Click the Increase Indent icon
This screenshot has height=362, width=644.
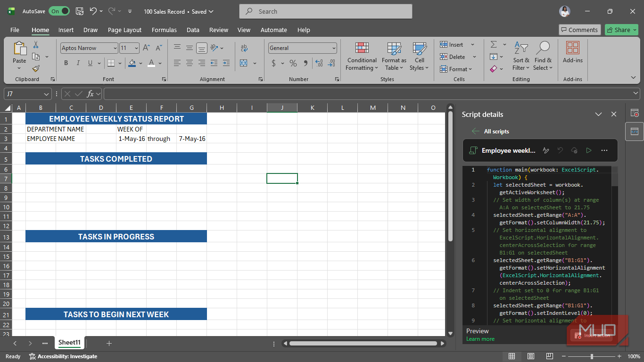(x=226, y=63)
